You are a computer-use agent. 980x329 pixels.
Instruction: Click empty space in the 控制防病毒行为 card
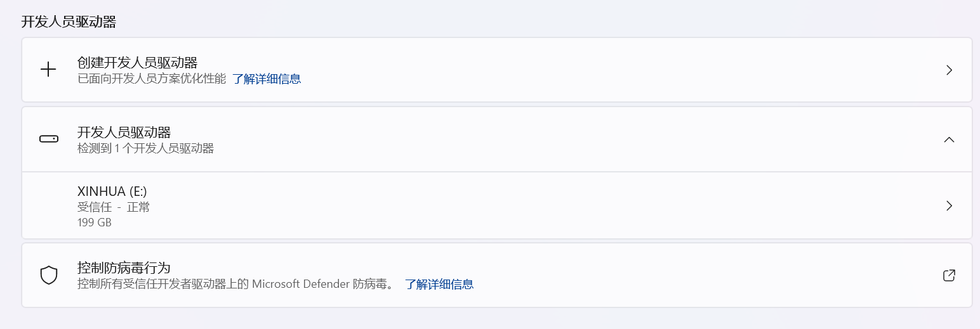698,275
